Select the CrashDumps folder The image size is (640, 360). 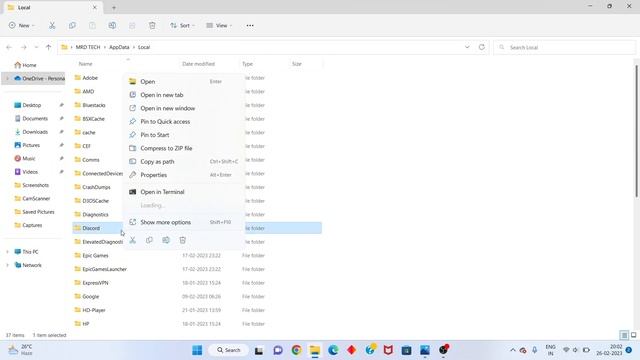coord(93,187)
